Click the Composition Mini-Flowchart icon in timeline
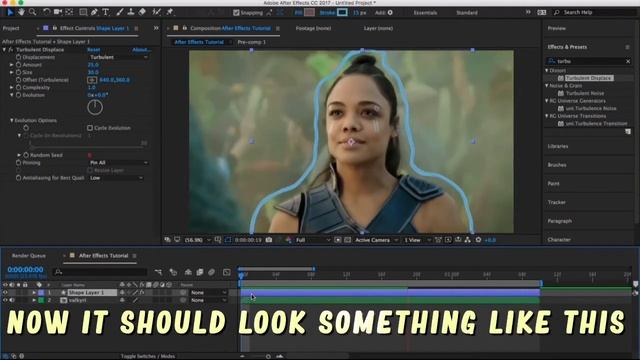640x360 pixels. 158,272
